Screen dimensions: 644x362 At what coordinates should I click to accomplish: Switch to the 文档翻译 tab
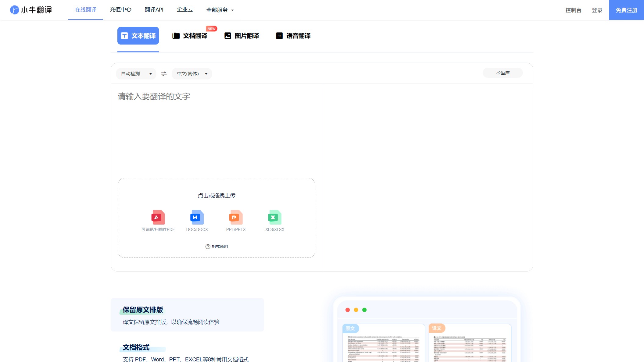pos(195,36)
